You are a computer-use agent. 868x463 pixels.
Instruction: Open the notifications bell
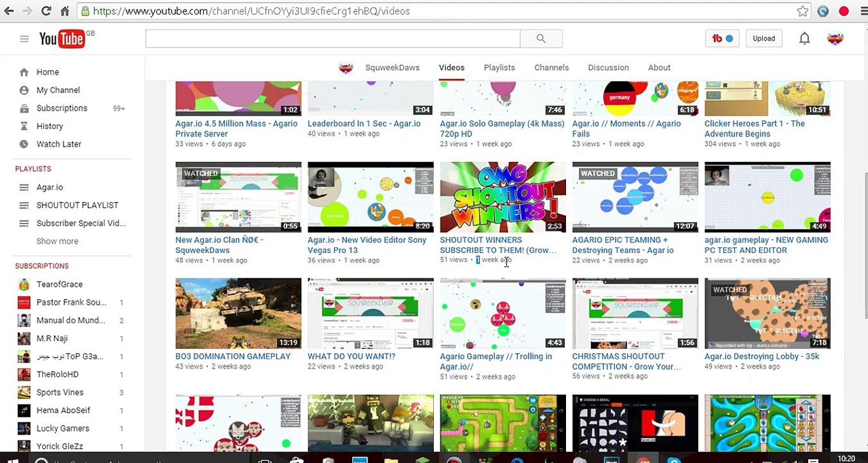coord(804,39)
